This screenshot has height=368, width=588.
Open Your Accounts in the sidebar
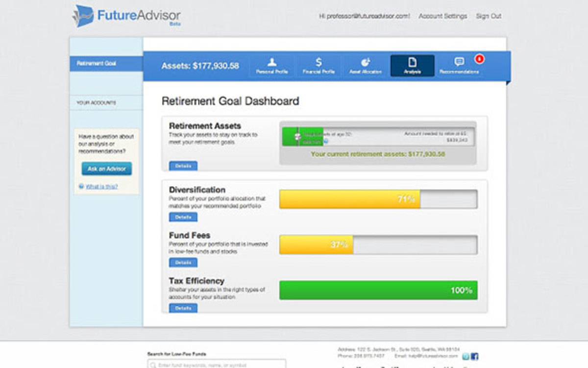(x=106, y=103)
